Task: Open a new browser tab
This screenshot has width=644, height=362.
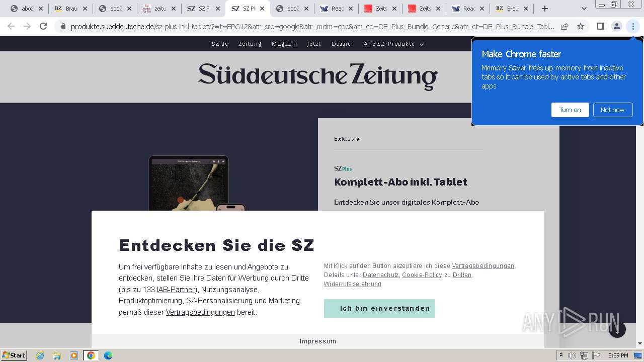Action: pyautogui.click(x=545, y=9)
